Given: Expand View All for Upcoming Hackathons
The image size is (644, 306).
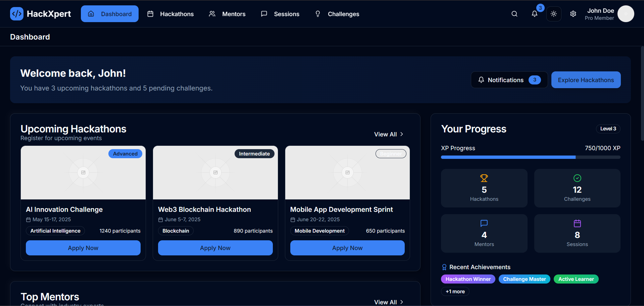Looking at the screenshot, I should (389, 134).
